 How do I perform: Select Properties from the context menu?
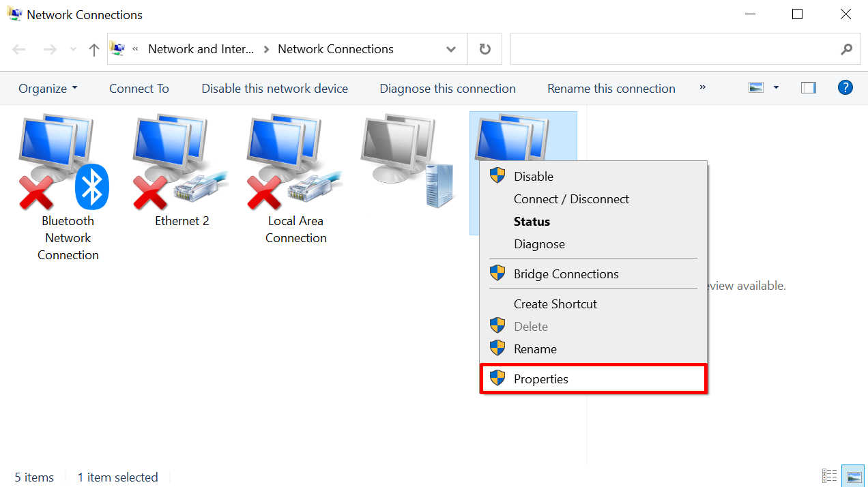[x=540, y=379]
